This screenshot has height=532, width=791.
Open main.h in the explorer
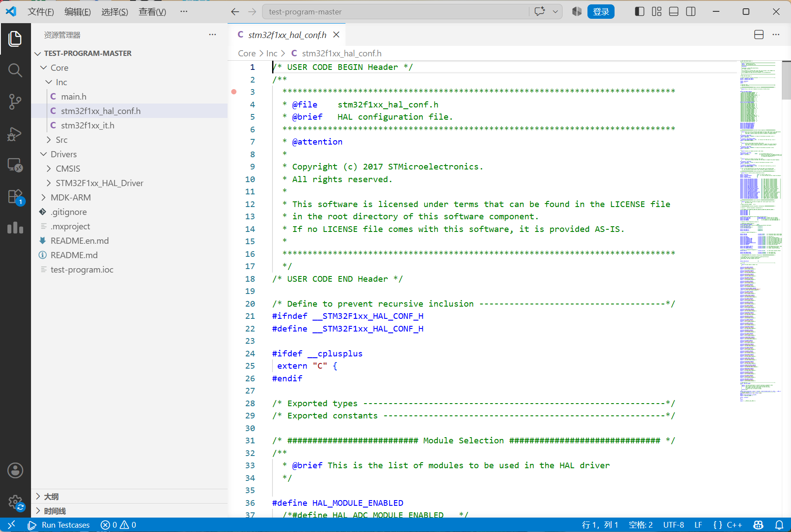click(x=129, y=97)
